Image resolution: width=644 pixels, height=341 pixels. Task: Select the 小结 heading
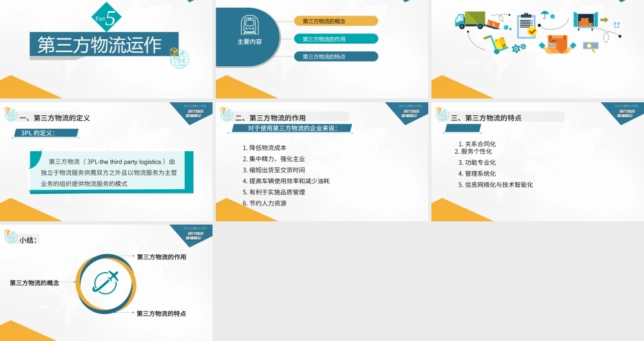(x=28, y=240)
